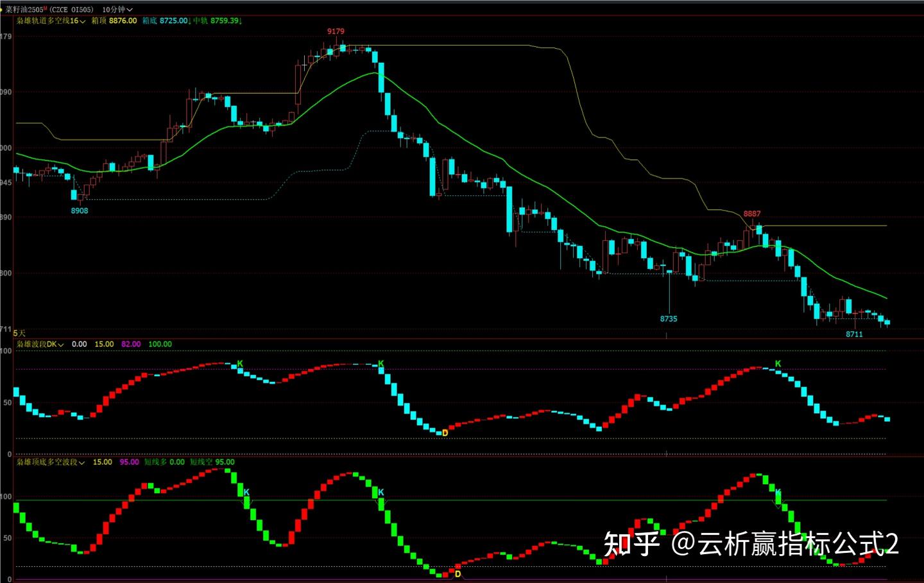Select the 9179 high price marker

[x=336, y=30]
